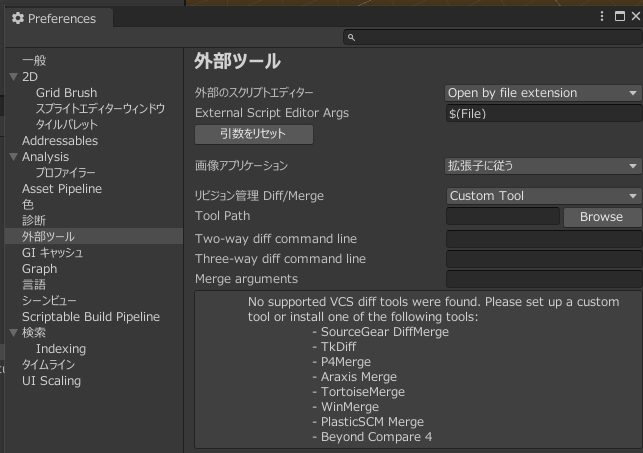This screenshot has width=643, height=453.
Task: Select GI キャッシュ in the sidebar
Action: click(x=52, y=253)
